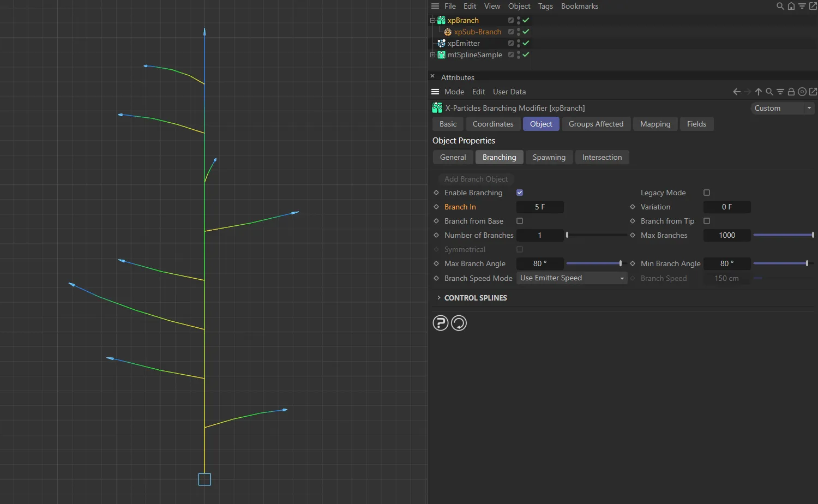Click the up arrow in Attributes toolbar
Viewport: 818px width, 504px height.
(758, 92)
